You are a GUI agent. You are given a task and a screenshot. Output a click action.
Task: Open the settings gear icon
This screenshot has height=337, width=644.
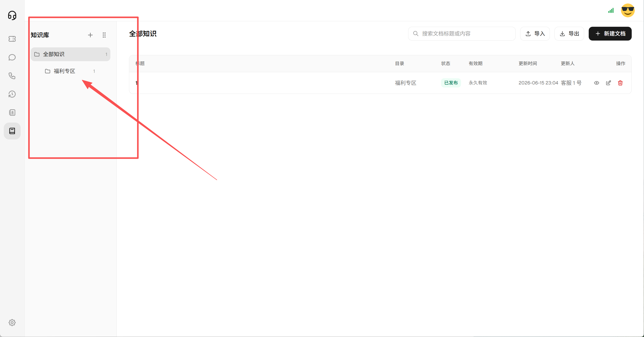point(12,323)
